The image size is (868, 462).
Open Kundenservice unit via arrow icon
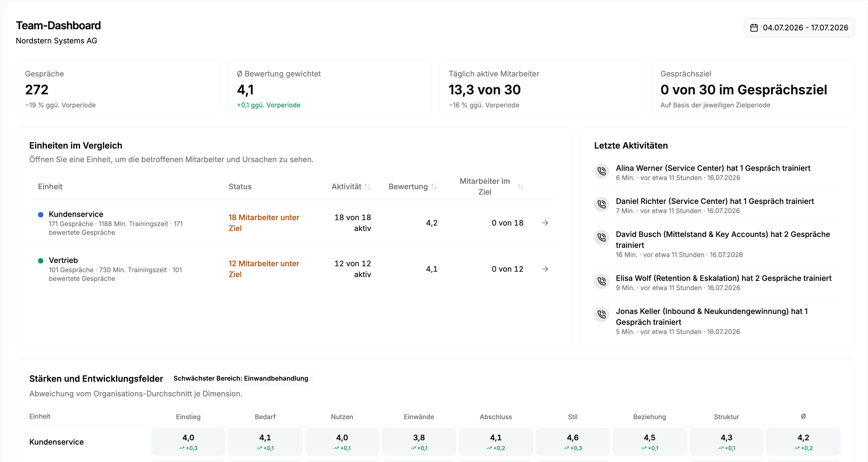(x=545, y=223)
